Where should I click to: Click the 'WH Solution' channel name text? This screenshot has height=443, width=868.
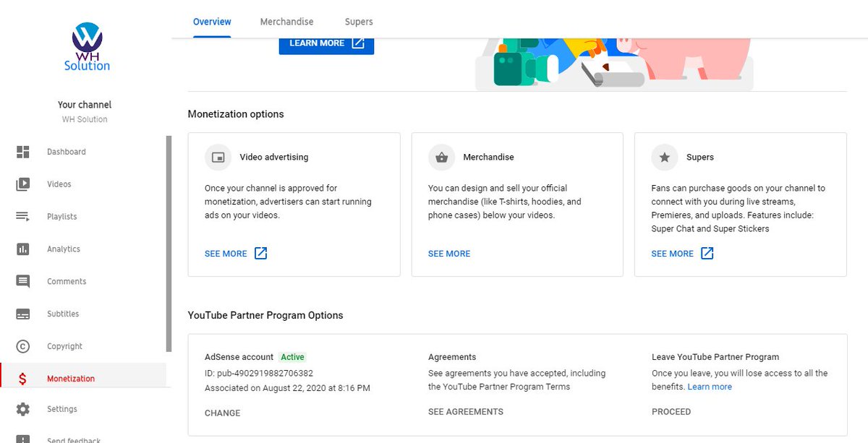[85, 119]
